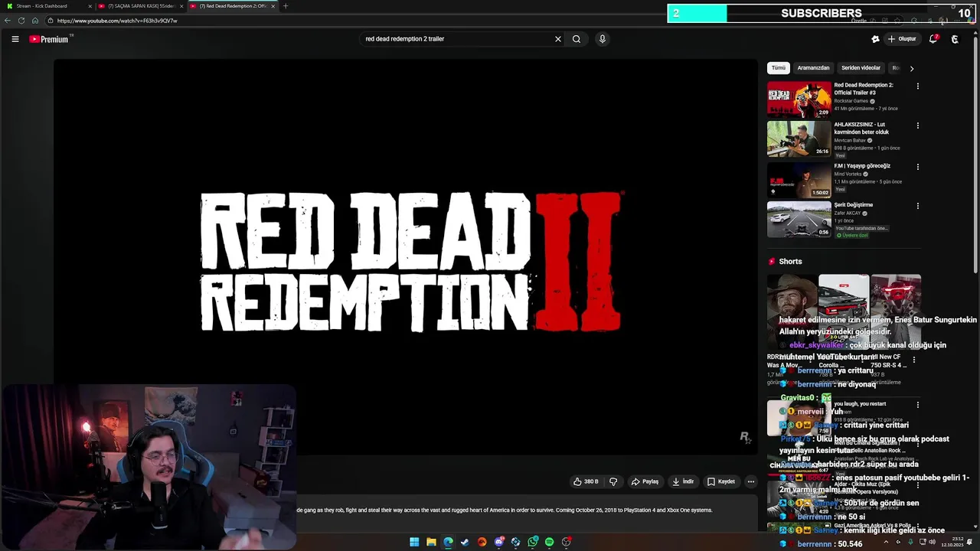Open more actions ellipsis under video
The height and width of the screenshot is (551, 980).
coord(751,481)
